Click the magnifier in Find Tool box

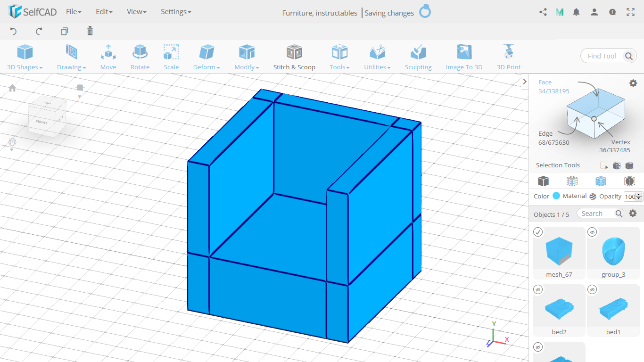[628, 56]
